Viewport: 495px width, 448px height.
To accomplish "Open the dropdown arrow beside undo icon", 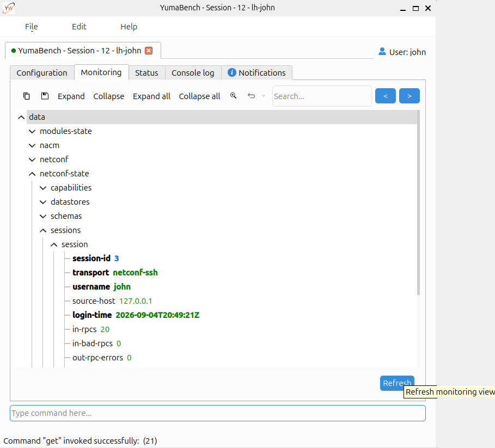I will click(x=264, y=96).
